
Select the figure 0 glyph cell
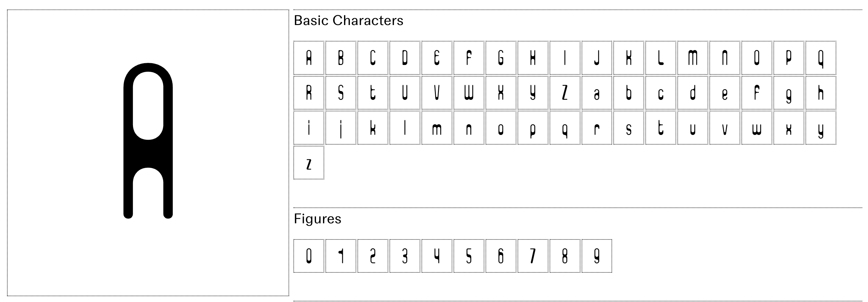point(309,256)
